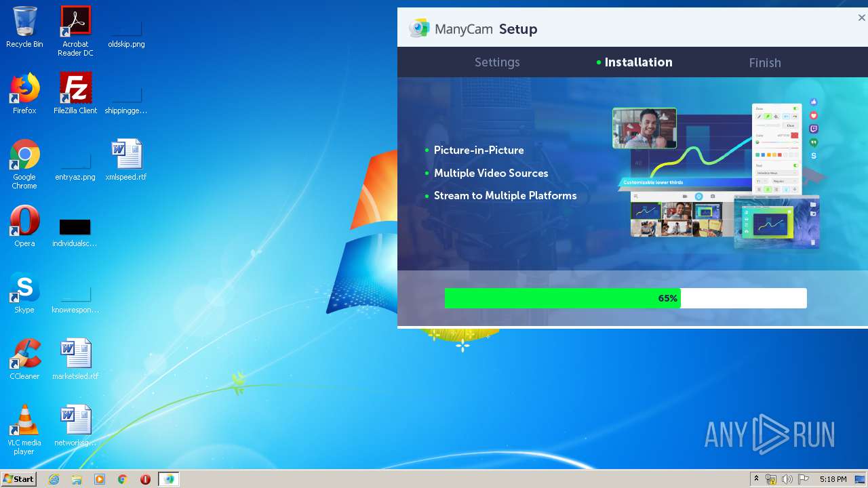The image size is (868, 488).
Task: Open Google Chrome desktop shortcut
Action: 24,165
